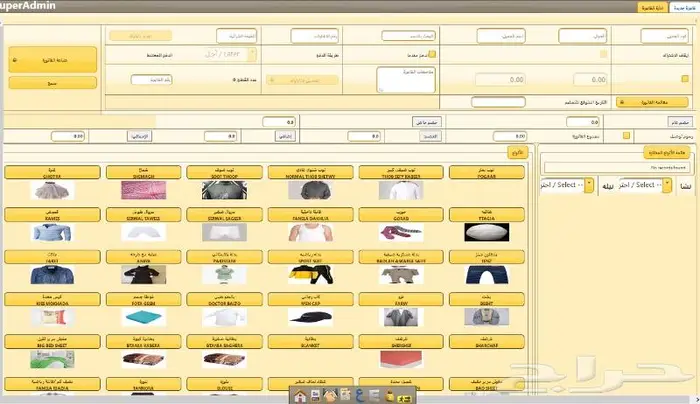Enable the checkbox beside invoice total row
The width and height of the screenshot is (700, 404).
626,135
